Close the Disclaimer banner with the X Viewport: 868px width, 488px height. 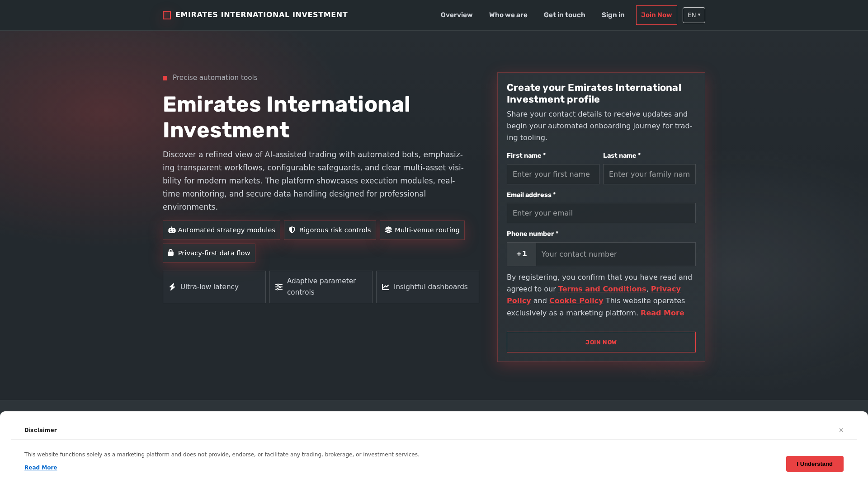pos(841,430)
